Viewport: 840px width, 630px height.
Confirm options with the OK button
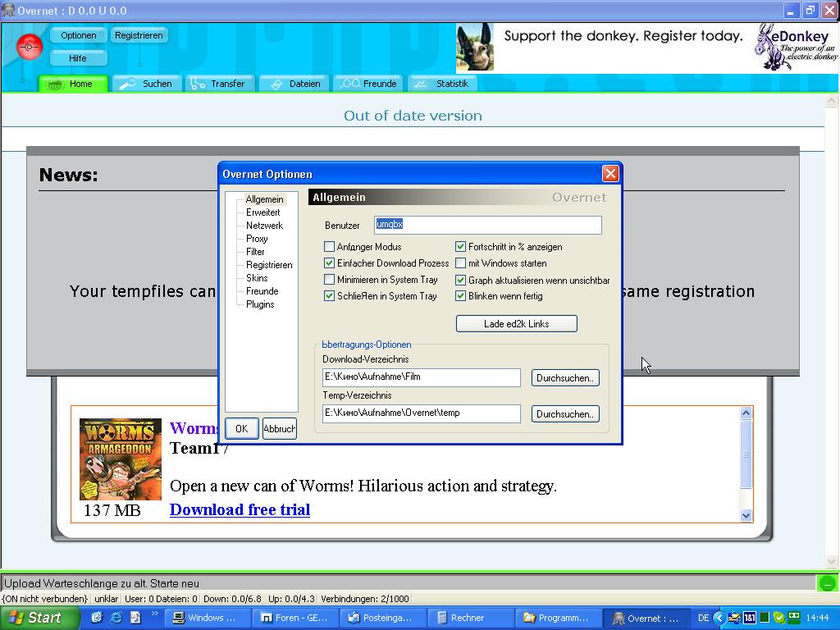[x=242, y=428]
